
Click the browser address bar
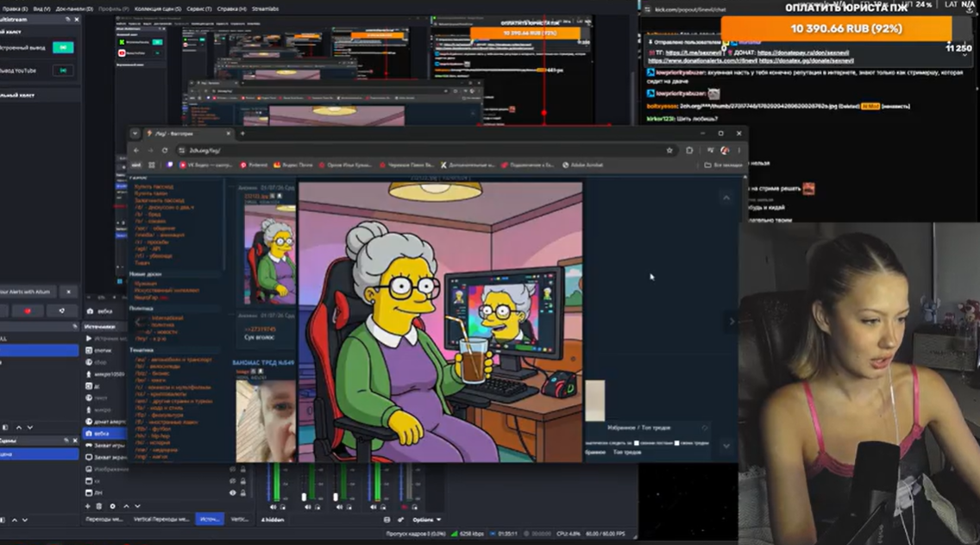point(425,150)
